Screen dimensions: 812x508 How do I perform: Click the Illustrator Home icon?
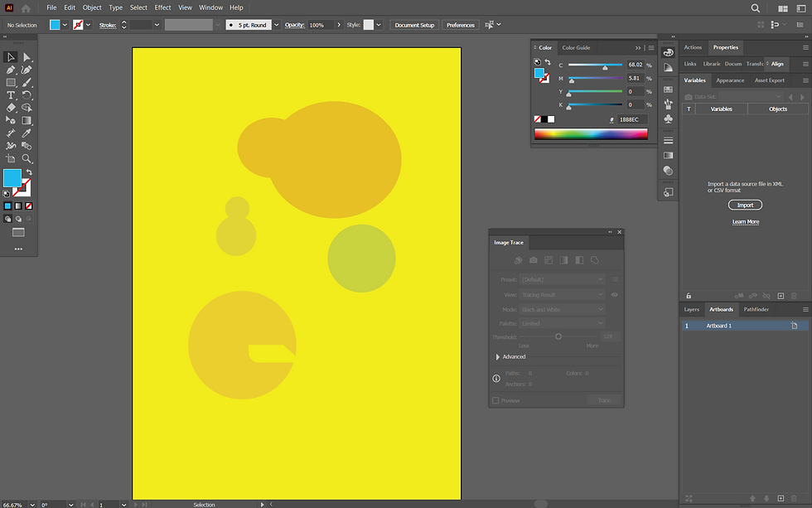click(x=26, y=7)
